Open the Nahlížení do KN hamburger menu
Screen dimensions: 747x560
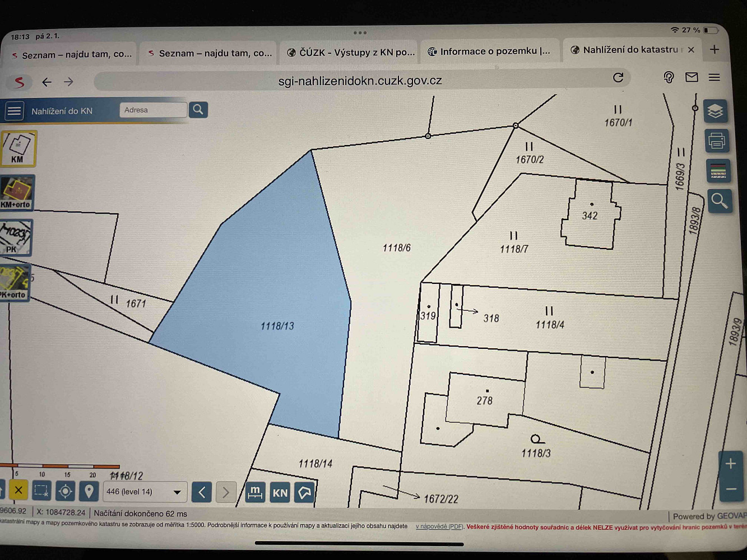point(14,111)
